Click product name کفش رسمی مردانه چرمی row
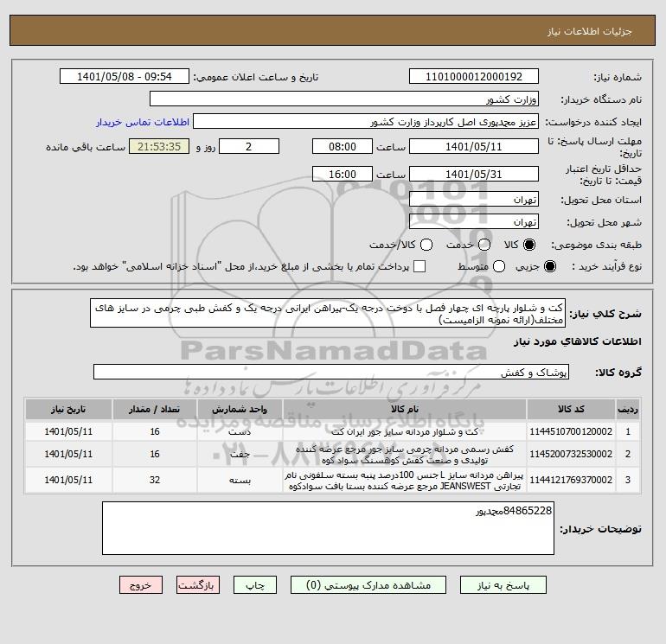The width and height of the screenshot is (666, 644). [x=405, y=454]
